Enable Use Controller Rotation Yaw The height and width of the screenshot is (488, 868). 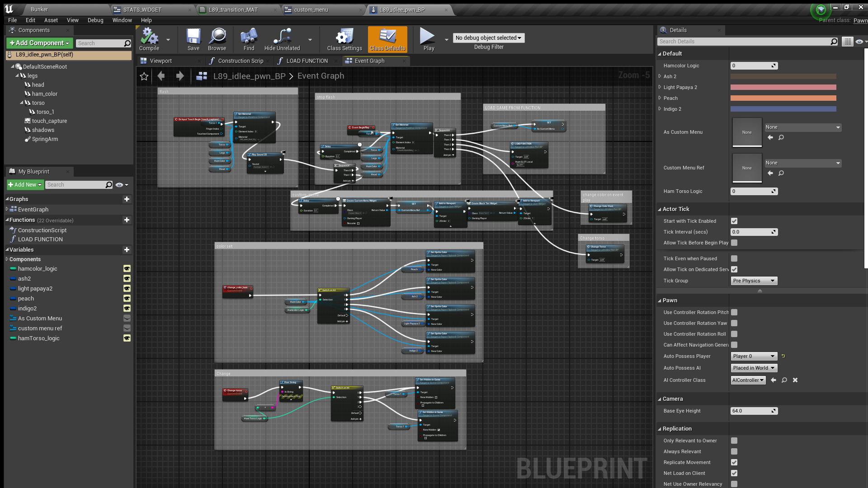coord(734,323)
